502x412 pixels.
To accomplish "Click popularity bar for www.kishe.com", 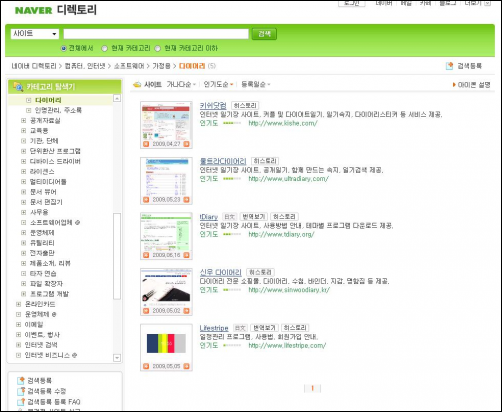I will coord(232,123).
